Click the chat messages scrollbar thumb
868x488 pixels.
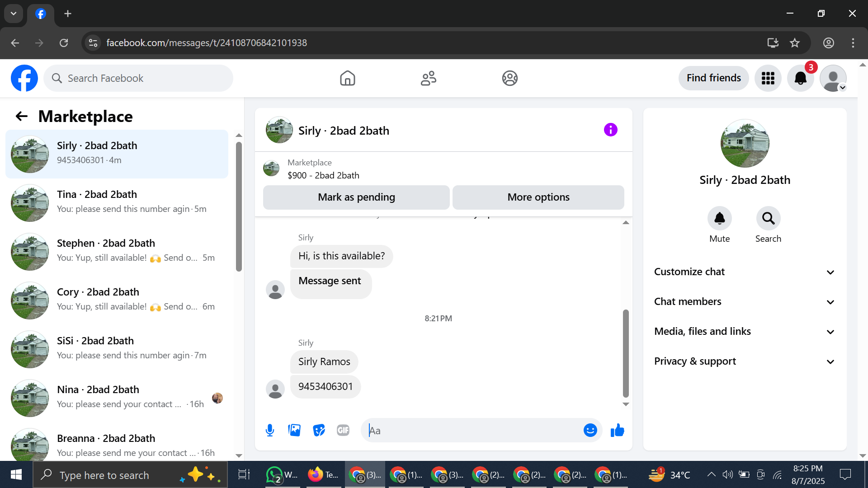(626, 353)
